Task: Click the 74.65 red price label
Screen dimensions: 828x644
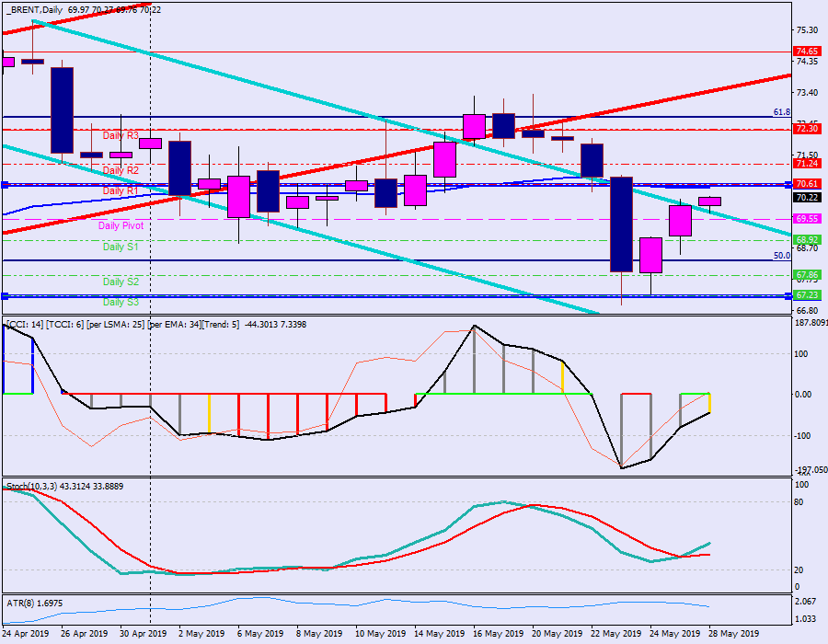Action: coord(807,52)
